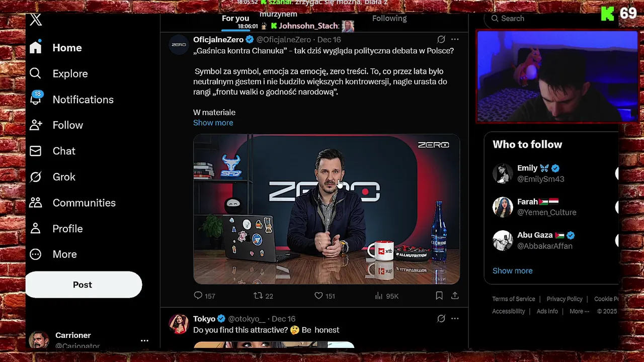
Task: Open More circle-dots icon in sidebar
Action: (35, 254)
